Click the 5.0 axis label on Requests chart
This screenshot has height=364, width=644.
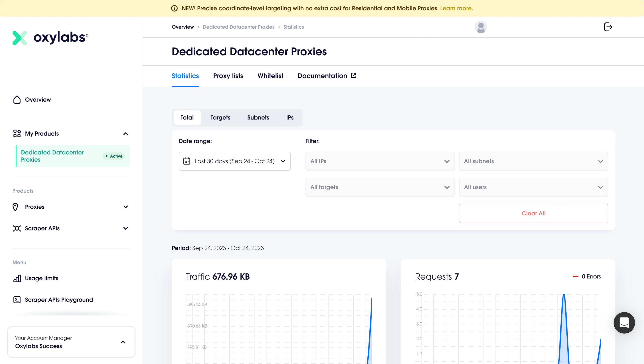point(419,294)
